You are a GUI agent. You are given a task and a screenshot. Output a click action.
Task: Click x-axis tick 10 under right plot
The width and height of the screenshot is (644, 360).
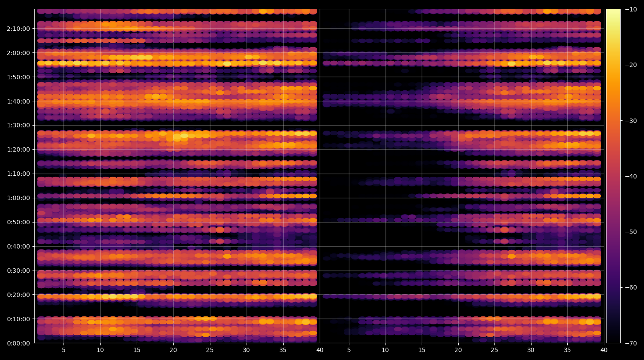coord(386,350)
